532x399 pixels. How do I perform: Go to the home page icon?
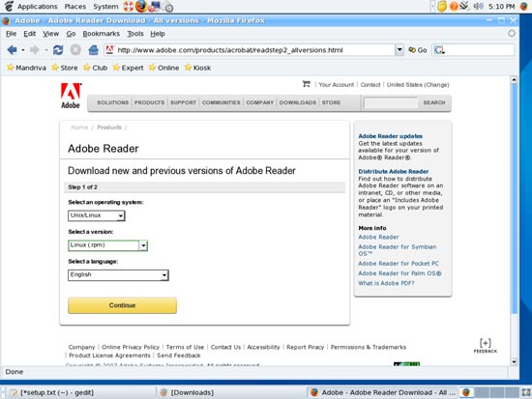tap(93, 50)
